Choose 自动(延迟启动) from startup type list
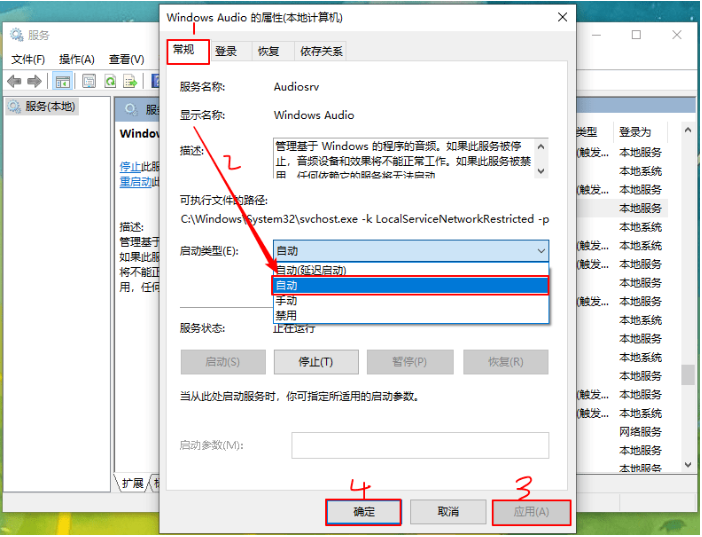This screenshot has height=537, width=702. [x=411, y=270]
